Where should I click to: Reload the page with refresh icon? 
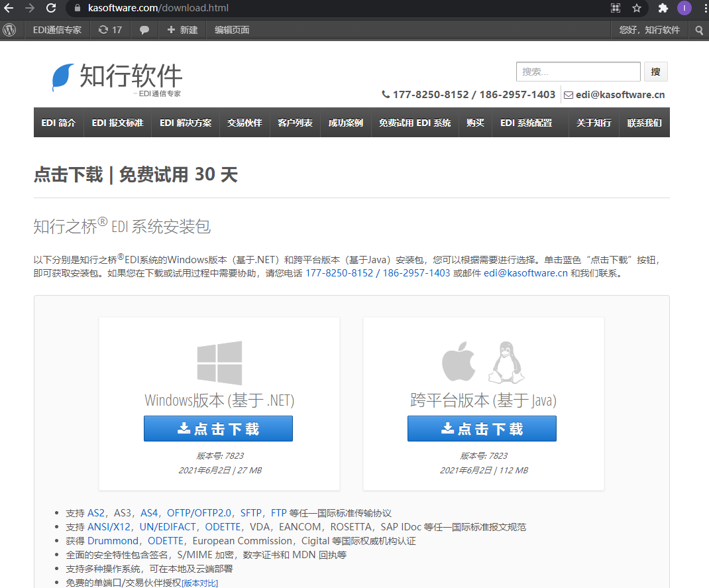point(51,8)
